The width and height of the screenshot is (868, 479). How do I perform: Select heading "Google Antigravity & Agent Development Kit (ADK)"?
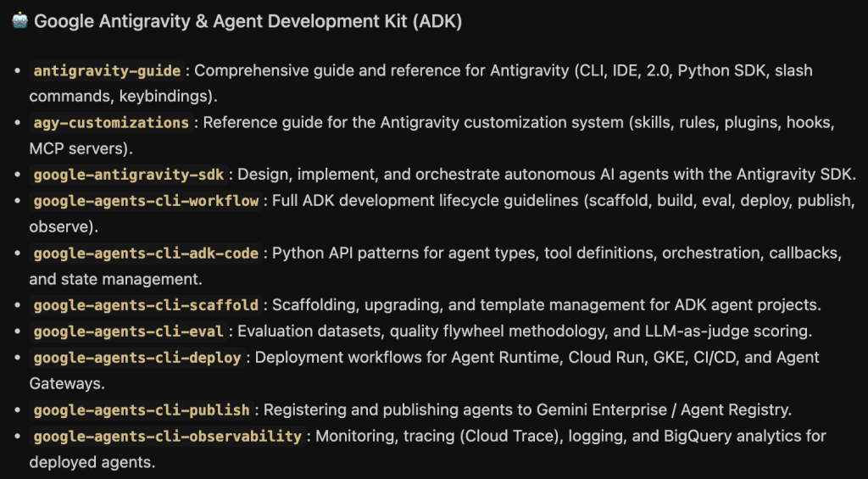coord(248,21)
